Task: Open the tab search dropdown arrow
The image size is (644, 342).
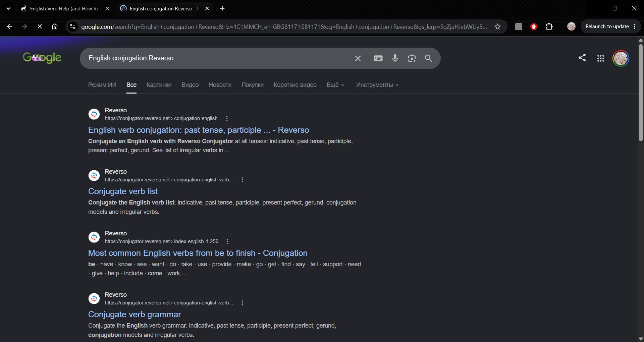Action: pyautogui.click(x=8, y=8)
